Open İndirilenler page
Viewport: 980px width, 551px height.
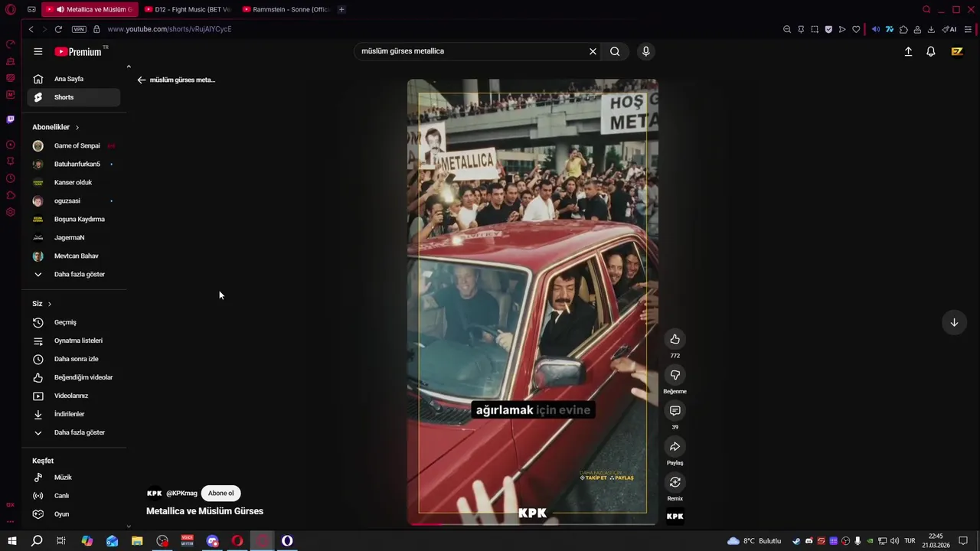73,414
